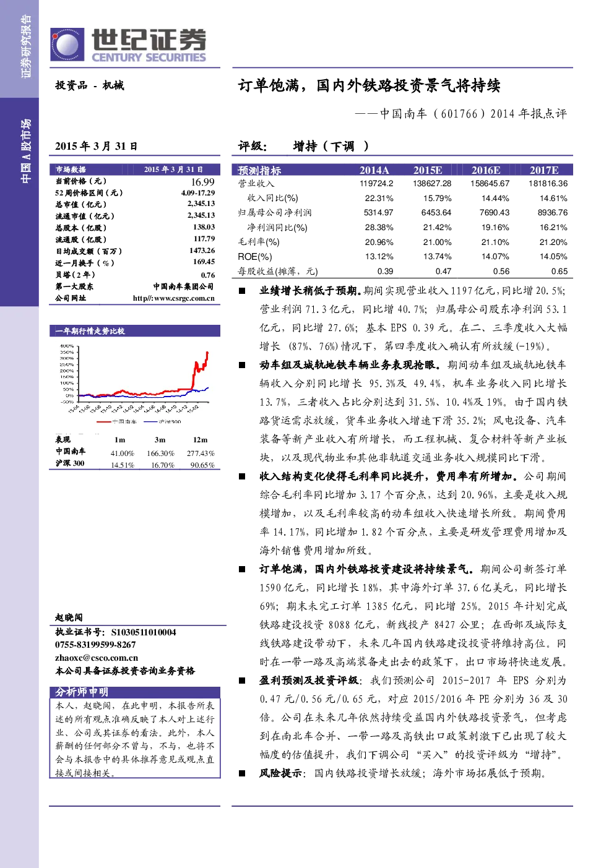Screen dimensions: 614x868
Task: Click the 证券研究报告 sidebar label
Action: pos(25,46)
